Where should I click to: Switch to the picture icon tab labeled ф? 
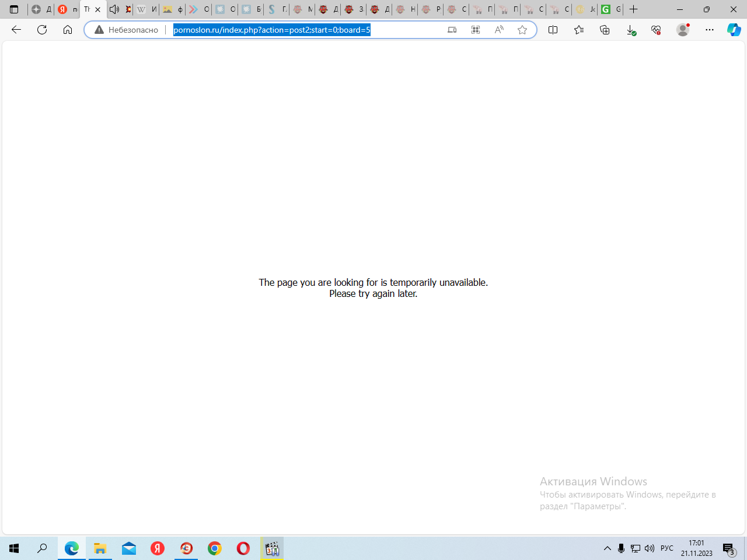(x=173, y=9)
